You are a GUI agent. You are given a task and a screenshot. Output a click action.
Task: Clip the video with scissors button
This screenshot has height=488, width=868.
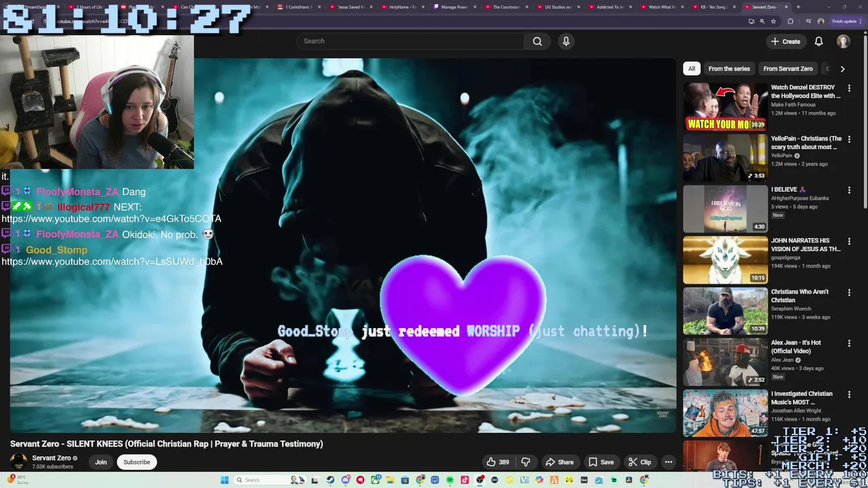[x=639, y=462]
